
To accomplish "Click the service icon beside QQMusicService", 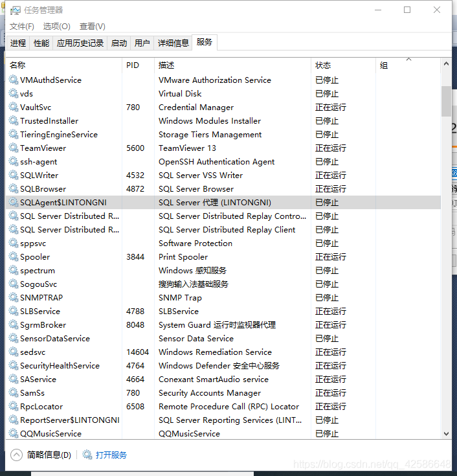I will click(14, 434).
